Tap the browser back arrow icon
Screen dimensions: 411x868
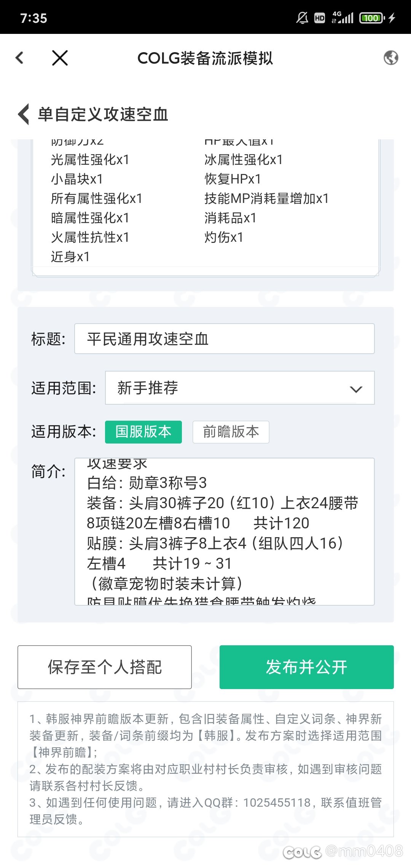tap(20, 58)
